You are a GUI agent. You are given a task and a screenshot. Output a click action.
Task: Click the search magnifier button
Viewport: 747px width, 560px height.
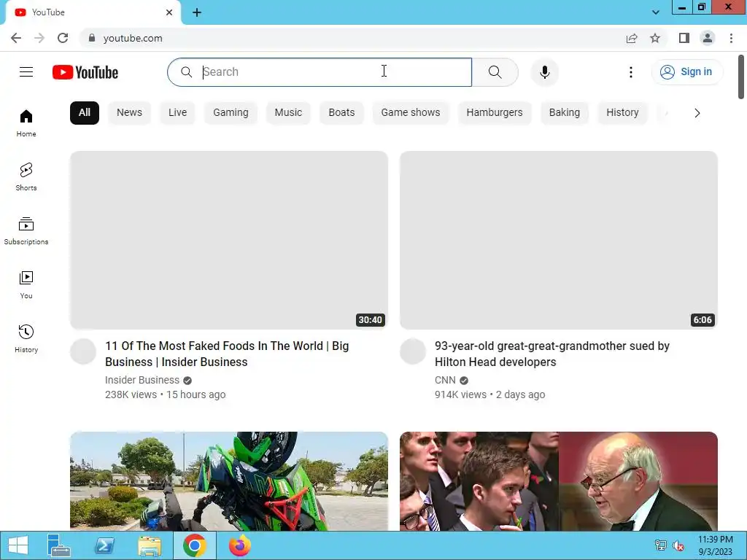495,72
